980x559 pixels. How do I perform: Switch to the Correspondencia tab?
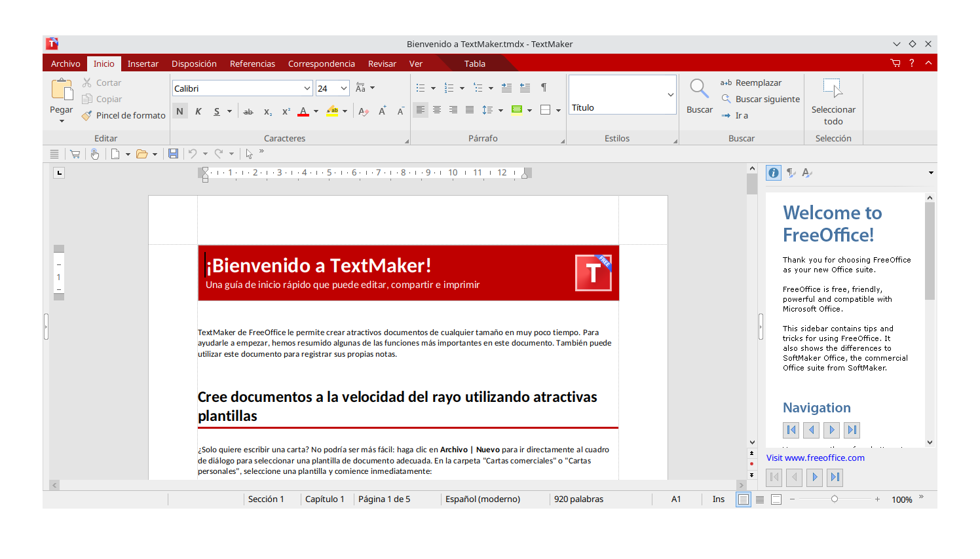[321, 63]
